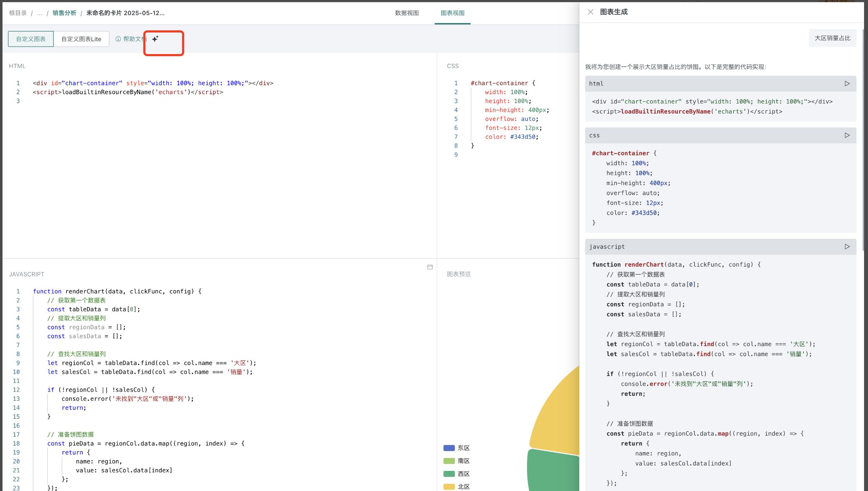Image resolution: width=868 pixels, height=491 pixels.
Task: Open the 数据视图 tab
Action: pos(407,13)
